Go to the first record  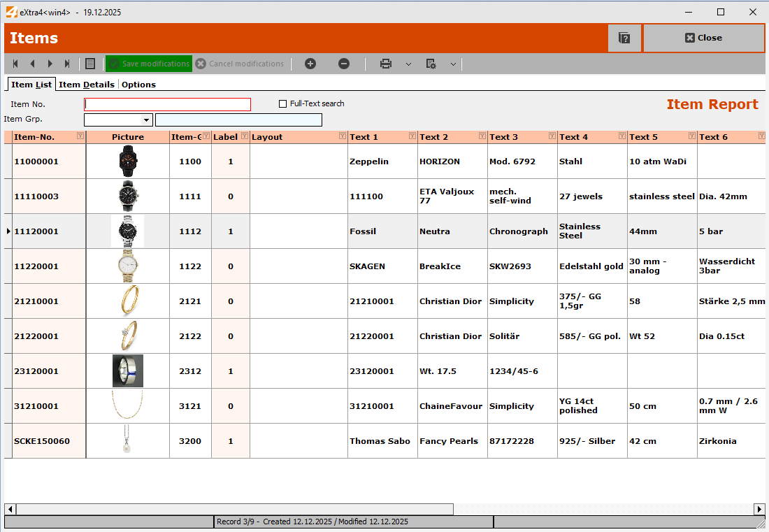point(15,64)
